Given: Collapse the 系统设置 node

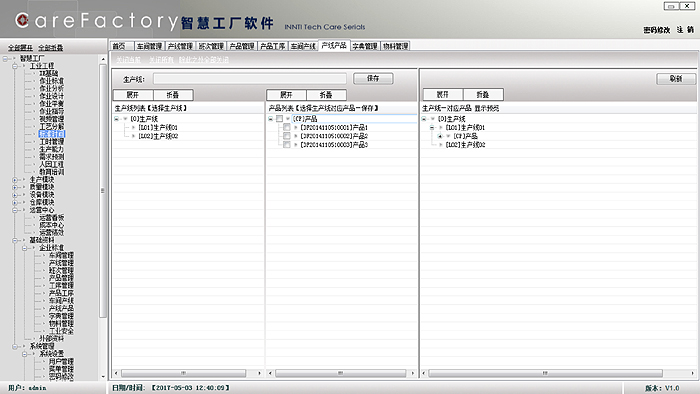Looking at the screenshot, I should coord(25,354).
